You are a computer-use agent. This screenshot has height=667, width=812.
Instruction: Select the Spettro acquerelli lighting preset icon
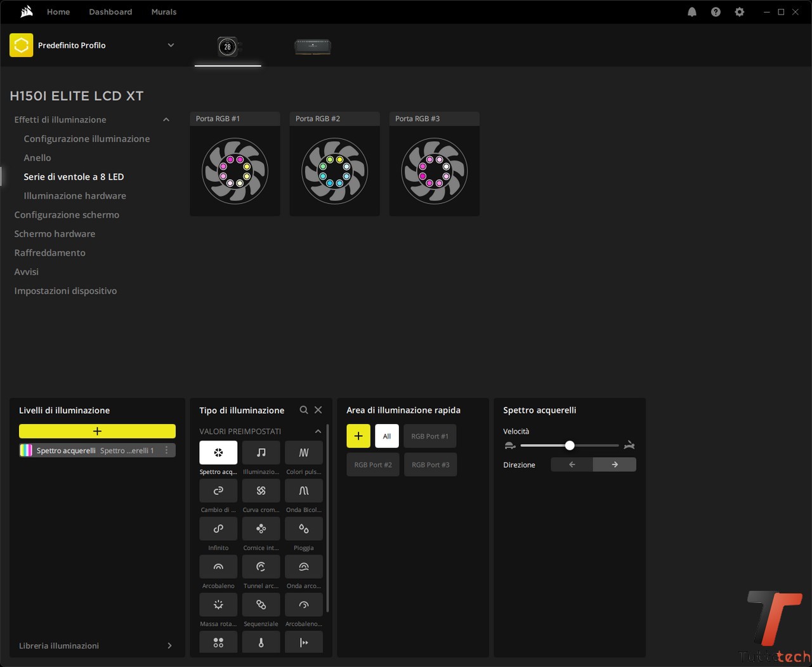tap(218, 452)
